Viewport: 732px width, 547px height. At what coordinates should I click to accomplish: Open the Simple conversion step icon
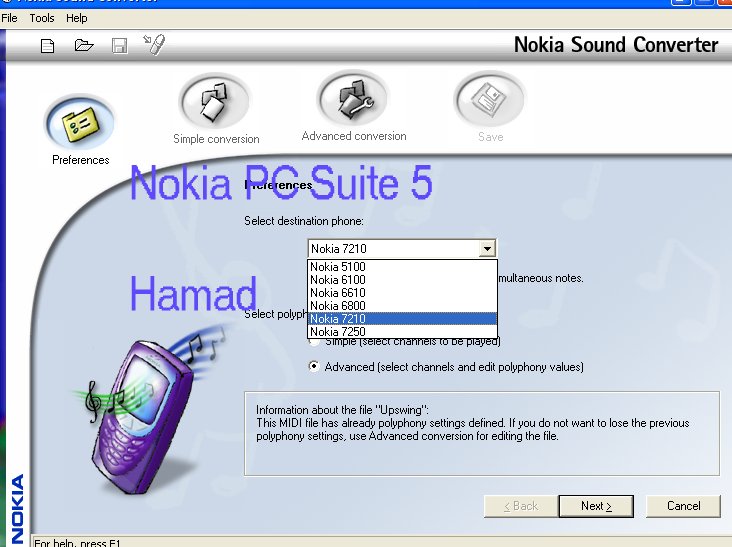(x=215, y=101)
